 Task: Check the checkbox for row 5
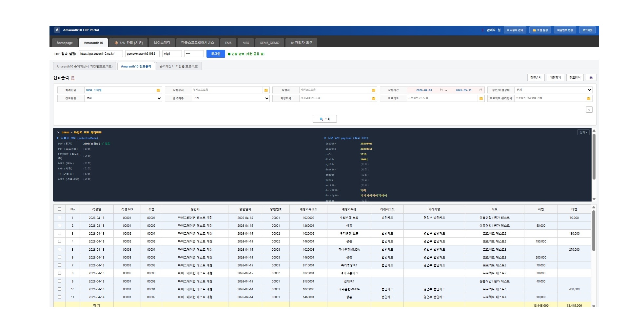60,249
